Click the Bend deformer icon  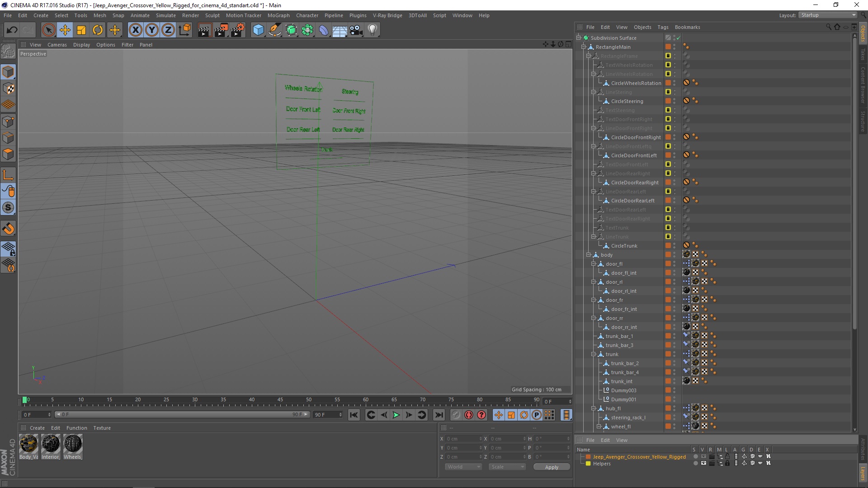324,30
